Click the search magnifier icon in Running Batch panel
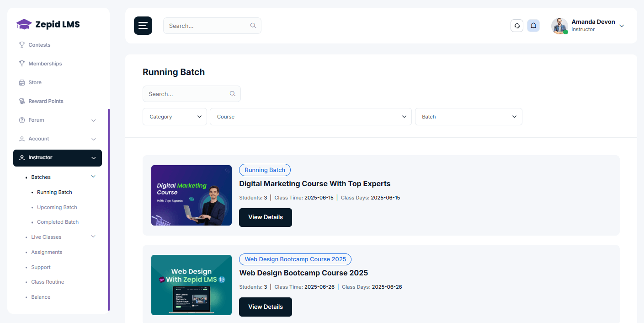The width and height of the screenshot is (644, 323). tap(232, 93)
